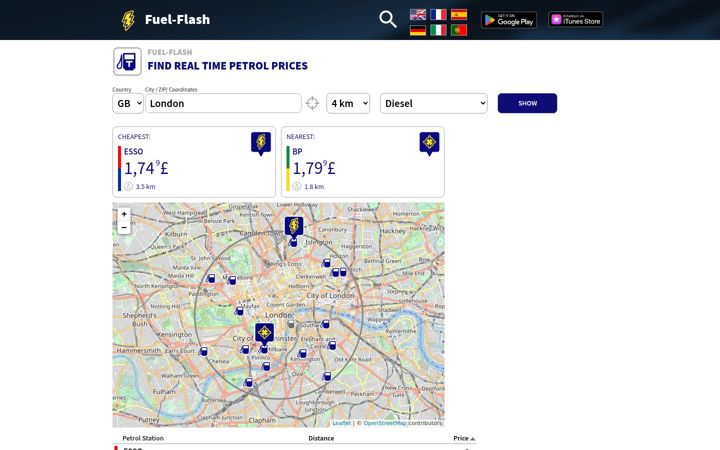Sort the table by Distance column
Image resolution: width=720 pixels, height=450 pixels.
click(x=321, y=438)
